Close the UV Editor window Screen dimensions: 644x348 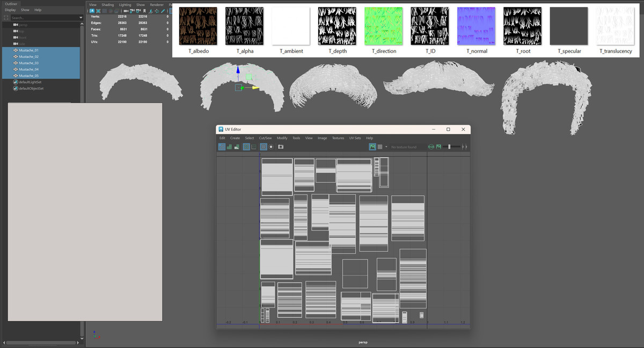463,129
